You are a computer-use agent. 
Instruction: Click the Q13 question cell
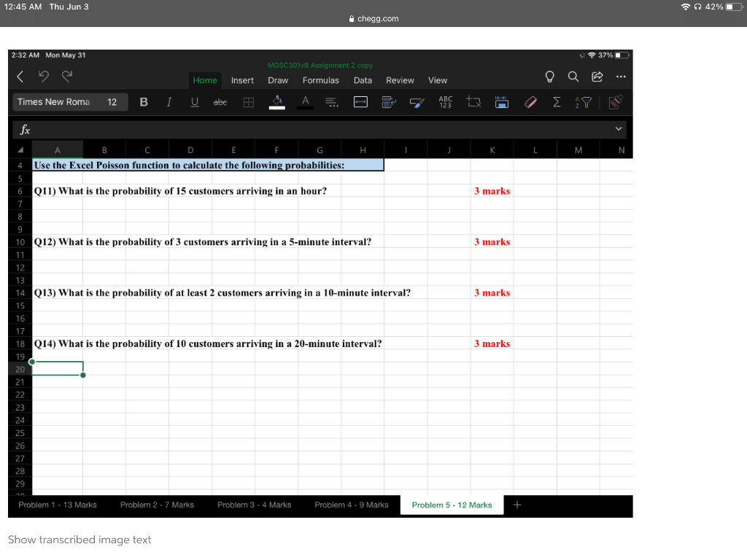point(222,293)
